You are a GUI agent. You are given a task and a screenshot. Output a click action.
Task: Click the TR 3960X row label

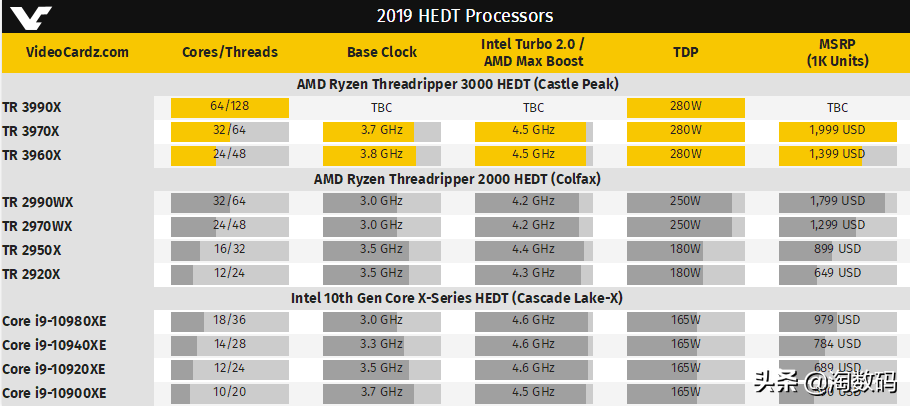coord(31,155)
